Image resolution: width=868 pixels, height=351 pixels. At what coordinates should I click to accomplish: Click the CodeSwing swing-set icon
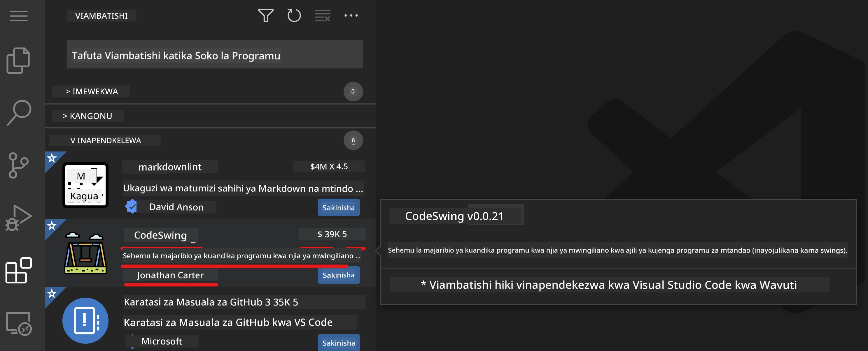(85, 253)
